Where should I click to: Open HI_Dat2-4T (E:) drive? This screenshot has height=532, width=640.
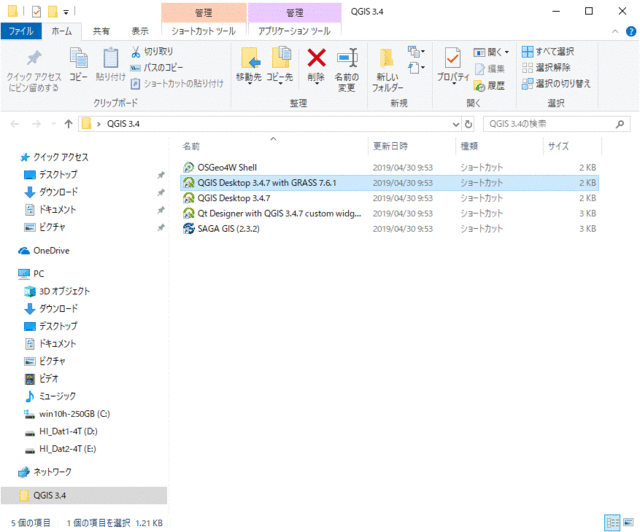pyautogui.click(x=60, y=449)
